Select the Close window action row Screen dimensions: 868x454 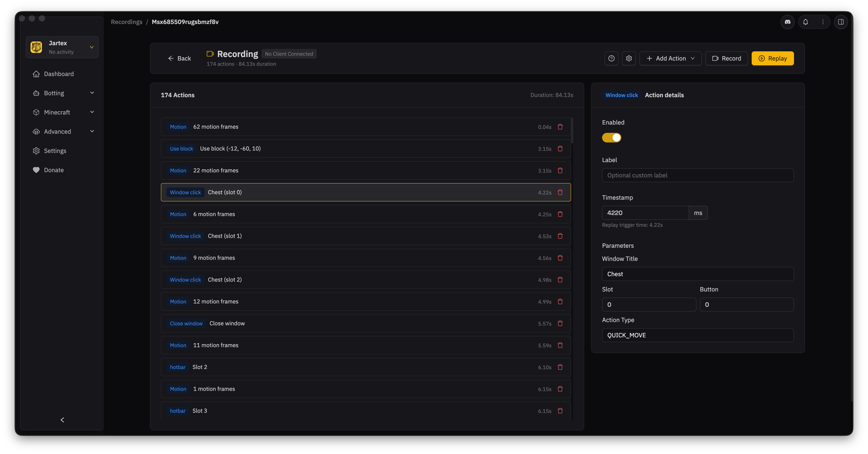point(366,324)
